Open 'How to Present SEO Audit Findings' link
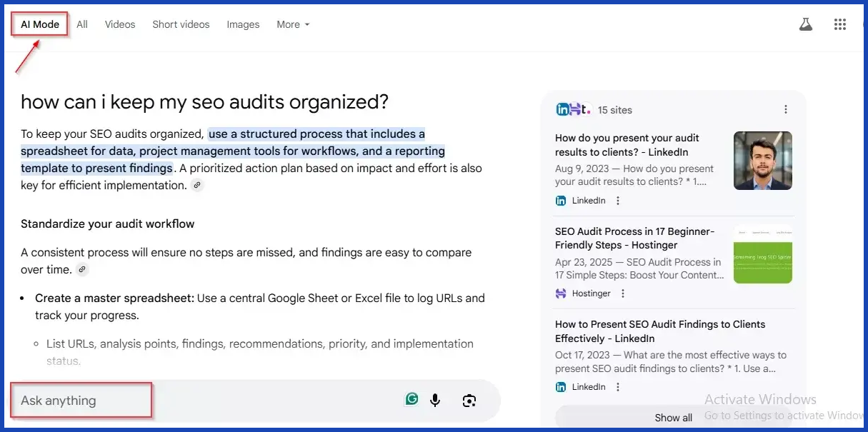The image size is (868, 432). [x=660, y=331]
